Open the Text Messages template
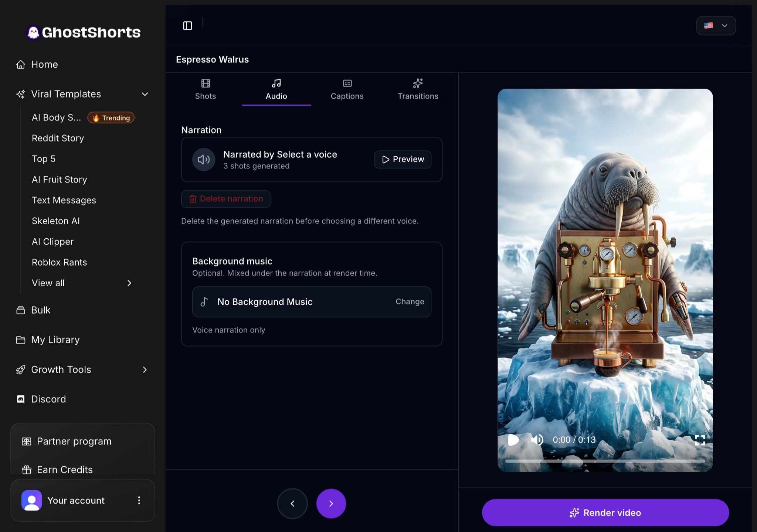This screenshot has width=757, height=532. tap(64, 200)
